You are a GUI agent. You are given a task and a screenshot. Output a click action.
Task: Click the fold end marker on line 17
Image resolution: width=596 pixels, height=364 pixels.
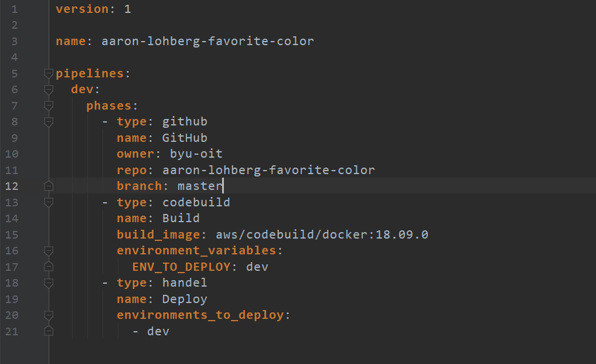[x=48, y=267]
